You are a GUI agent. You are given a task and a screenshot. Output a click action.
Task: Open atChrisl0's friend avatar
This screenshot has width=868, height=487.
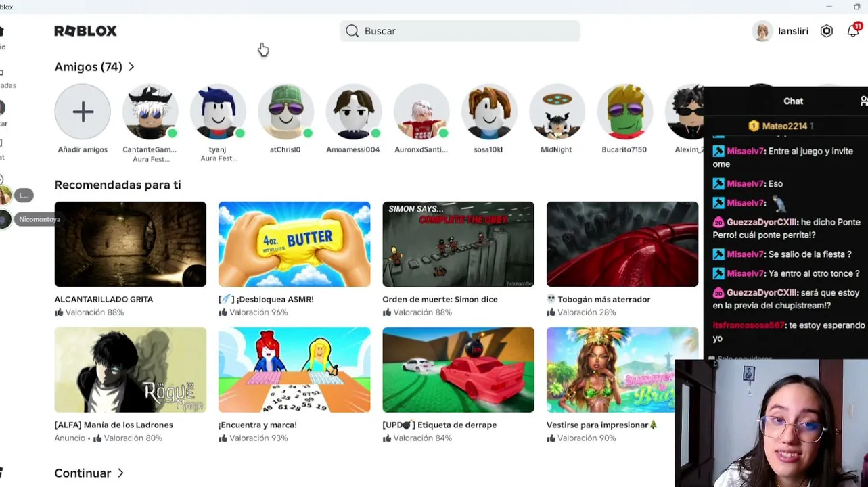click(x=285, y=112)
